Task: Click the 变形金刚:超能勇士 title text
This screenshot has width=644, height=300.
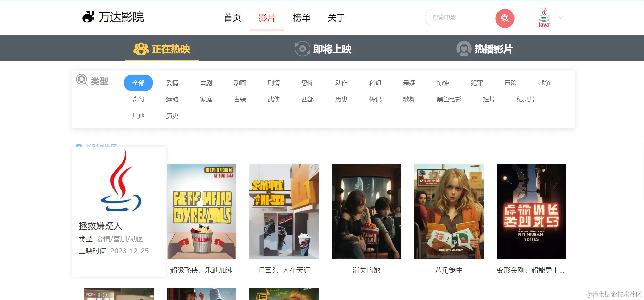Action: [531, 270]
